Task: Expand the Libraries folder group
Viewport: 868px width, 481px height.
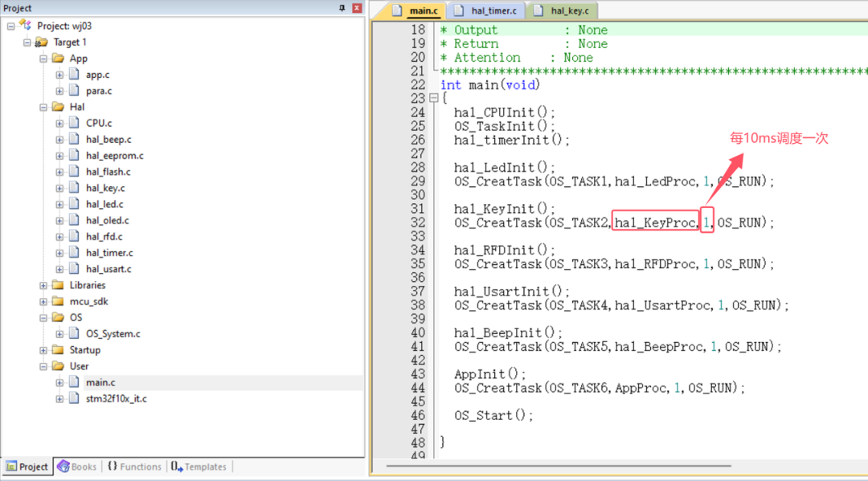Action: [43, 285]
